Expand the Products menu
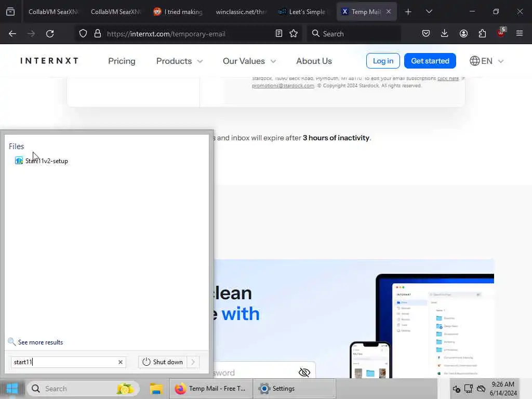This screenshot has height=399, width=532. coord(179,61)
